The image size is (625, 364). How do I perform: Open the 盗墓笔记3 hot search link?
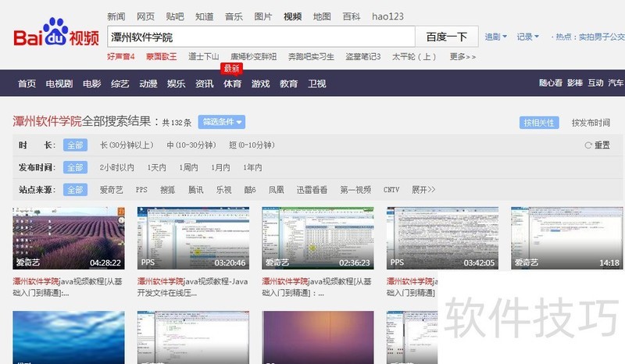363,56
